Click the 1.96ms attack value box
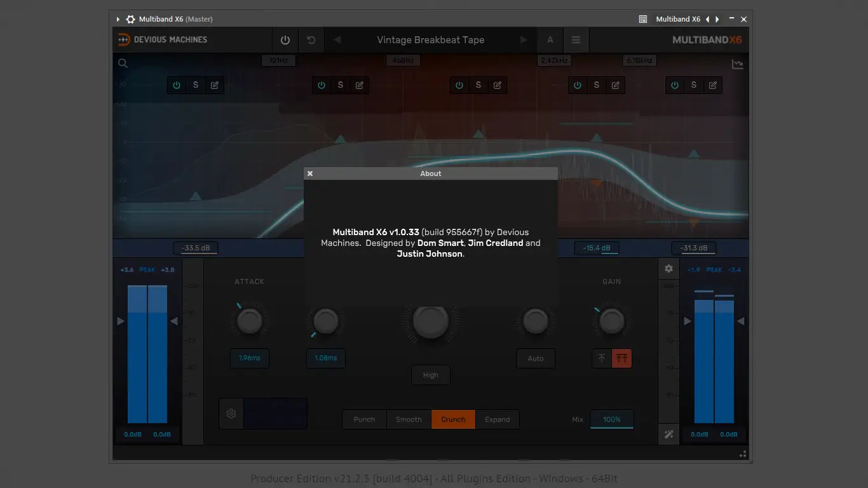 click(250, 358)
